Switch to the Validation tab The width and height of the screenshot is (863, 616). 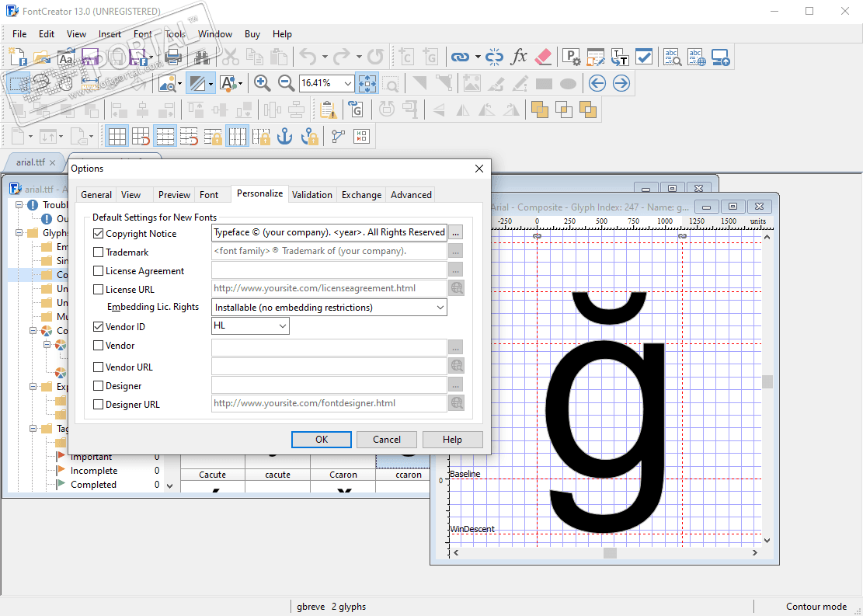[x=312, y=195]
